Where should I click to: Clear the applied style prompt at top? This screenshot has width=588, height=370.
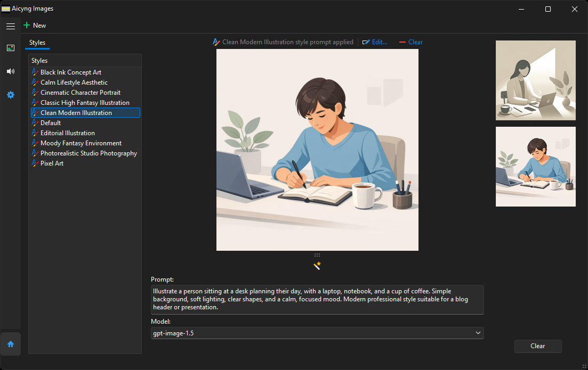[x=411, y=42]
